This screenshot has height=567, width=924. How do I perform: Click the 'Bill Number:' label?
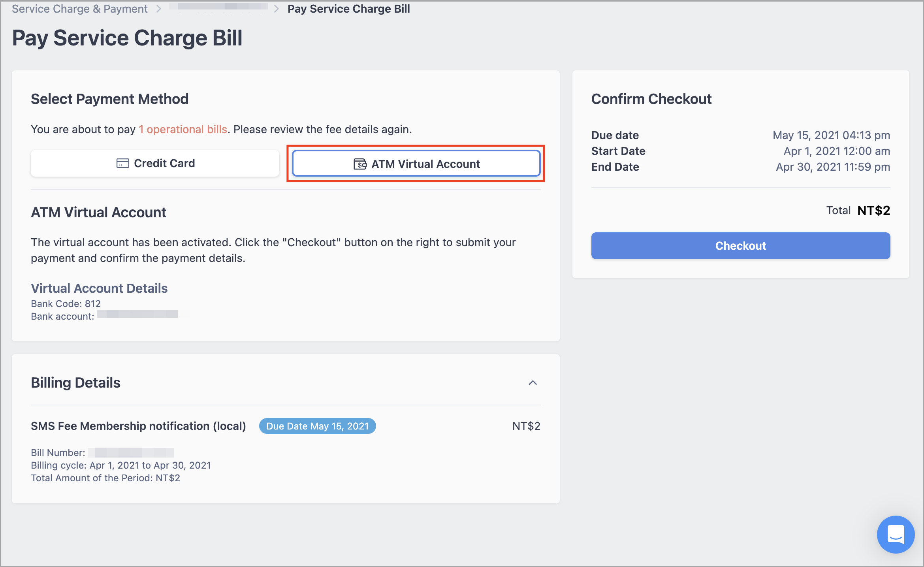(x=58, y=452)
